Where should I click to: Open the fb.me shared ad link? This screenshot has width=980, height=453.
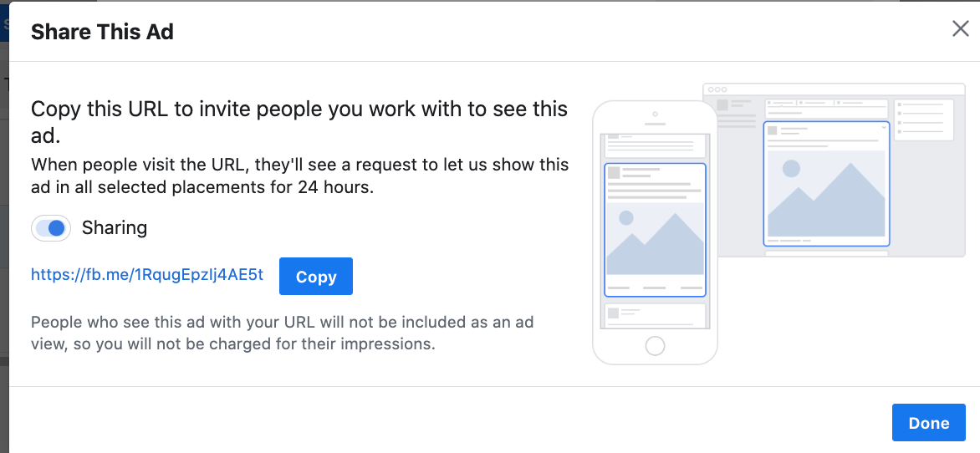[147, 275]
